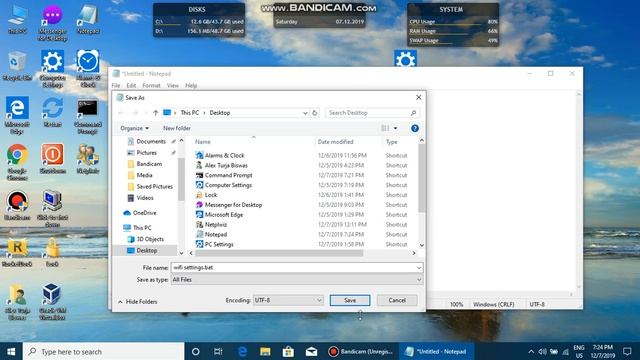
Task: Open Notepad Help menu
Action: tap(191, 85)
